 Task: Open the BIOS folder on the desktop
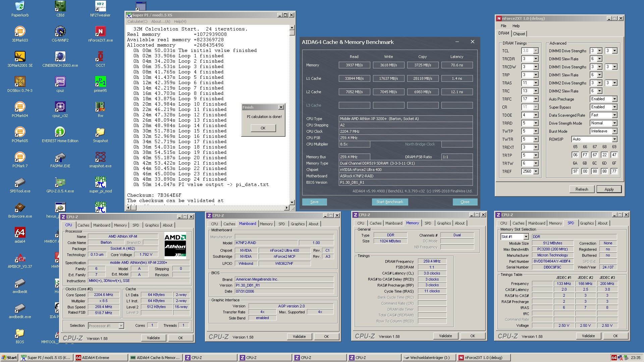(20, 336)
